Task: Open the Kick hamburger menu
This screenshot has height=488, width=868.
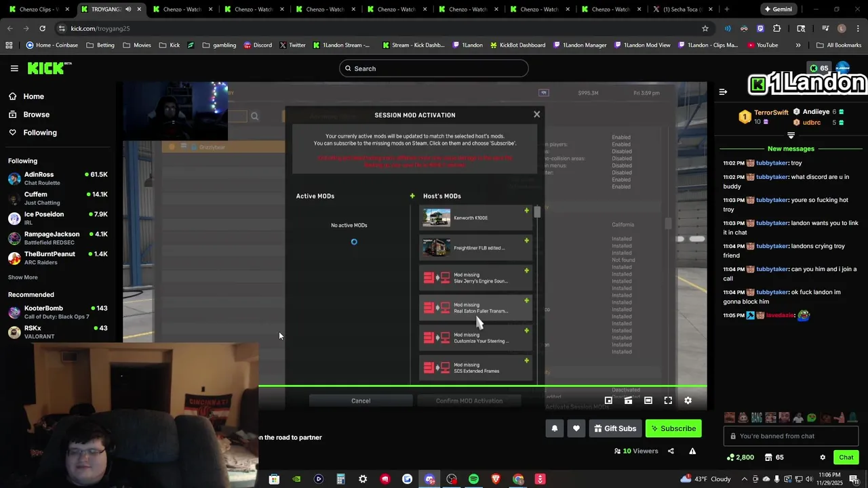Action: point(14,68)
